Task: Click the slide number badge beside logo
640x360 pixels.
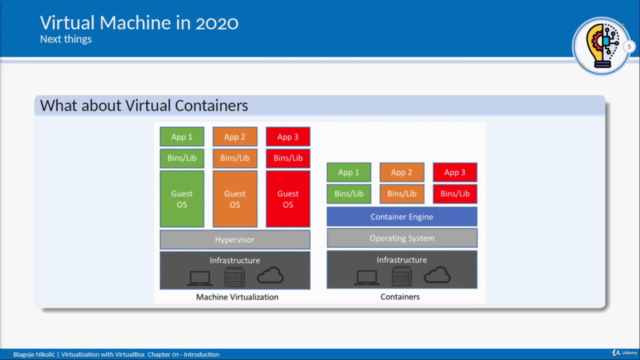Action: 629,47
